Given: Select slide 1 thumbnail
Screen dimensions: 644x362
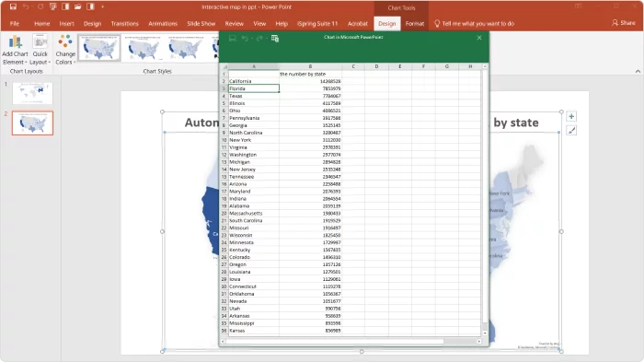Looking at the screenshot, I should (32, 93).
